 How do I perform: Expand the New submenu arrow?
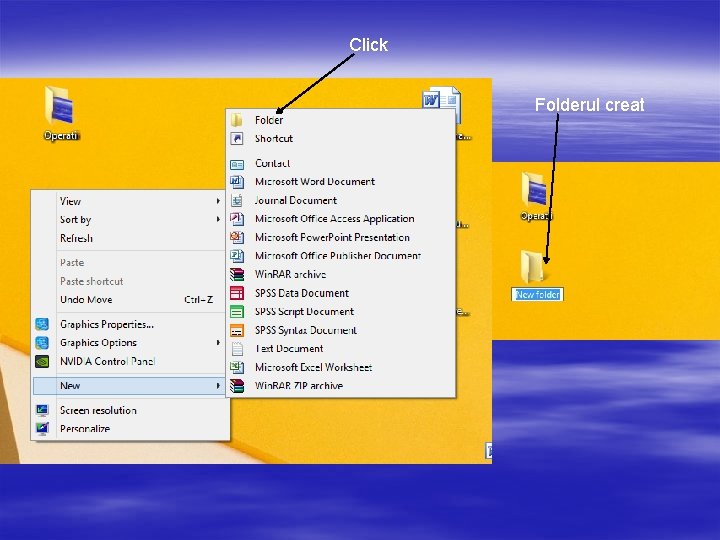click(x=218, y=386)
